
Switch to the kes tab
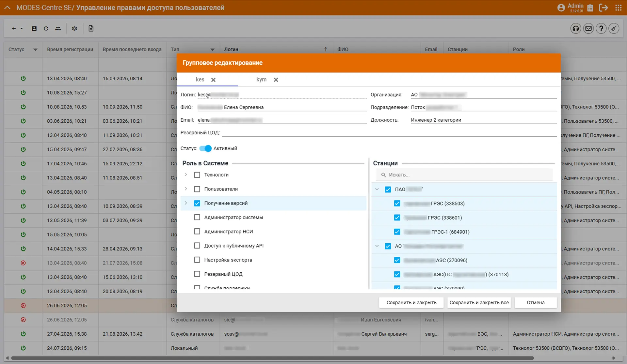coord(200,80)
